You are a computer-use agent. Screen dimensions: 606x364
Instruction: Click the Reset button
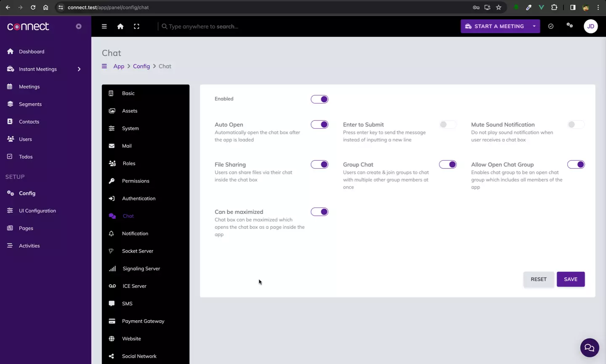[x=539, y=279]
